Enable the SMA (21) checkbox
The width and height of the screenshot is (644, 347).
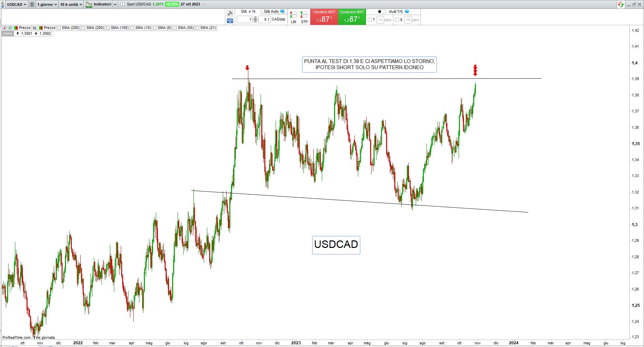pyautogui.click(x=197, y=28)
